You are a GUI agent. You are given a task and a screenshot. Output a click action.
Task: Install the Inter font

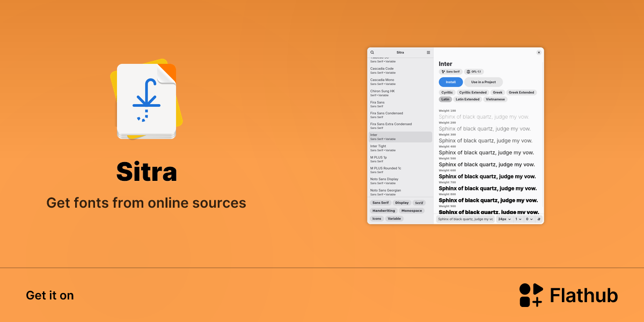click(451, 82)
